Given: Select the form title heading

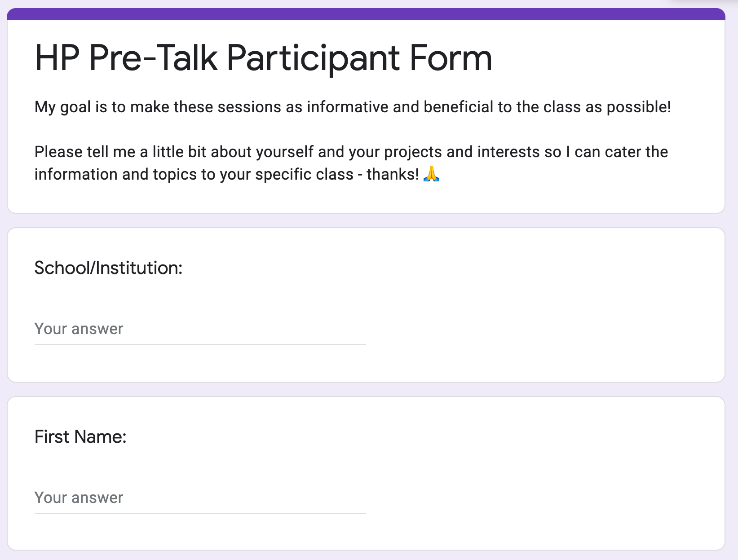Looking at the screenshot, I should (x=263, y=58).
